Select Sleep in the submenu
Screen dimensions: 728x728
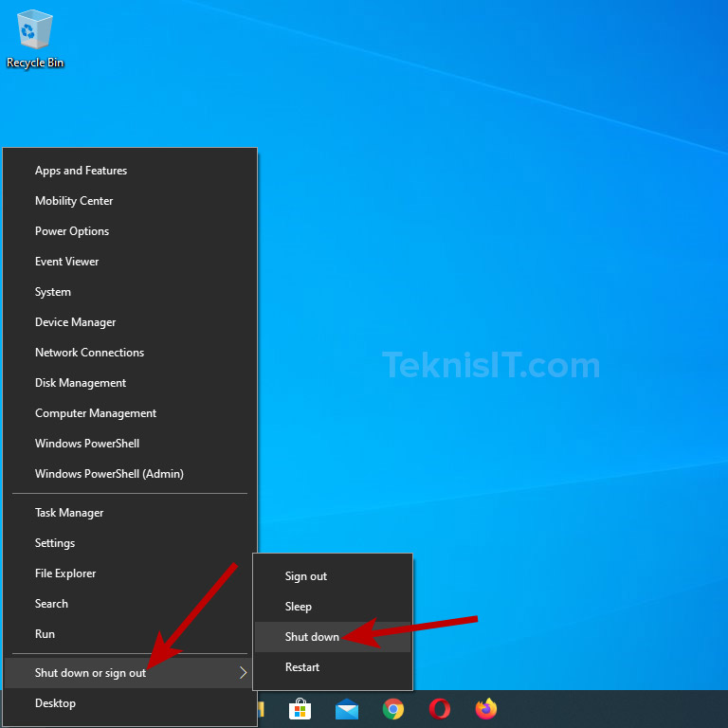tap(333, 607)
